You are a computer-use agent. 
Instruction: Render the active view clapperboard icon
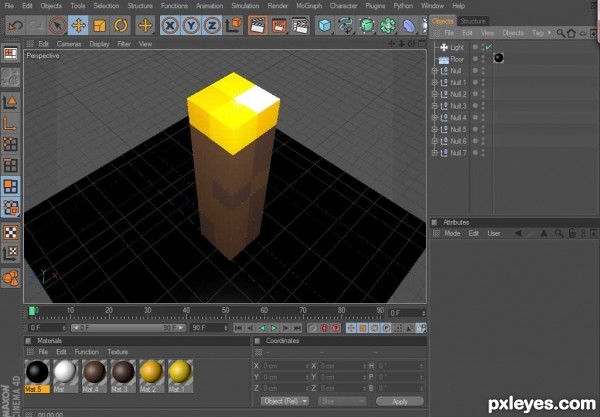(258, 26)
